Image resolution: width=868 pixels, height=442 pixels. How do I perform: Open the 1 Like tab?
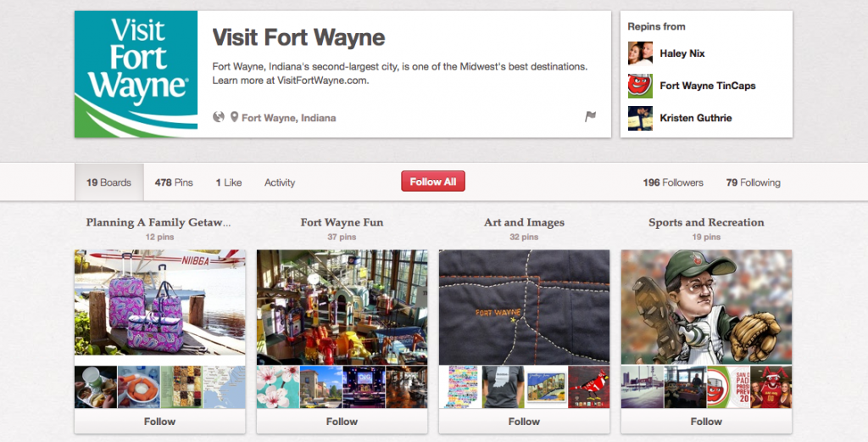(229, 182)
